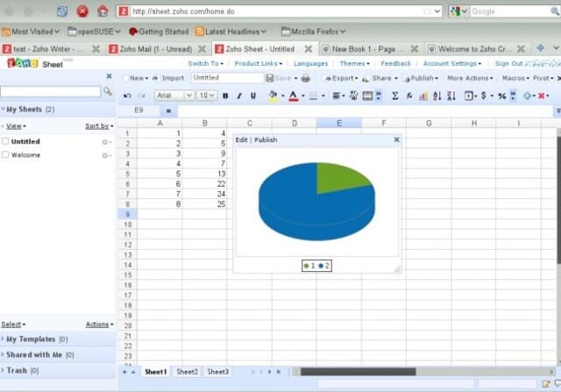
Task: Click the print icon next to Save
Action: (x=305, y=78)
